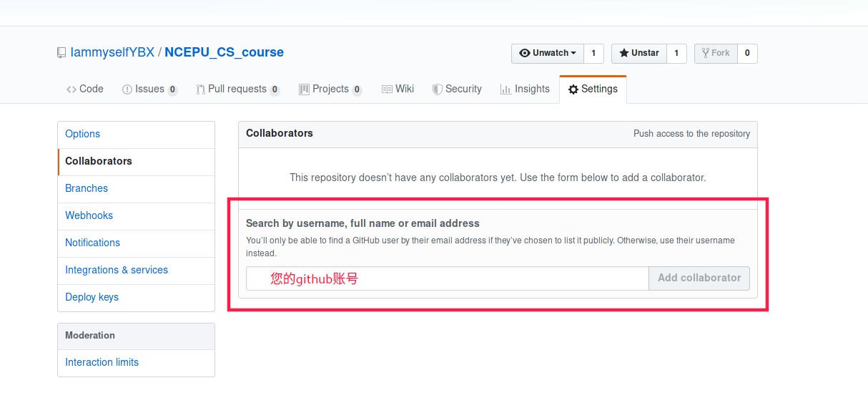
Task: Click the Pull requests counter badge
Action: pyautogui.click(x=275, y=90)
